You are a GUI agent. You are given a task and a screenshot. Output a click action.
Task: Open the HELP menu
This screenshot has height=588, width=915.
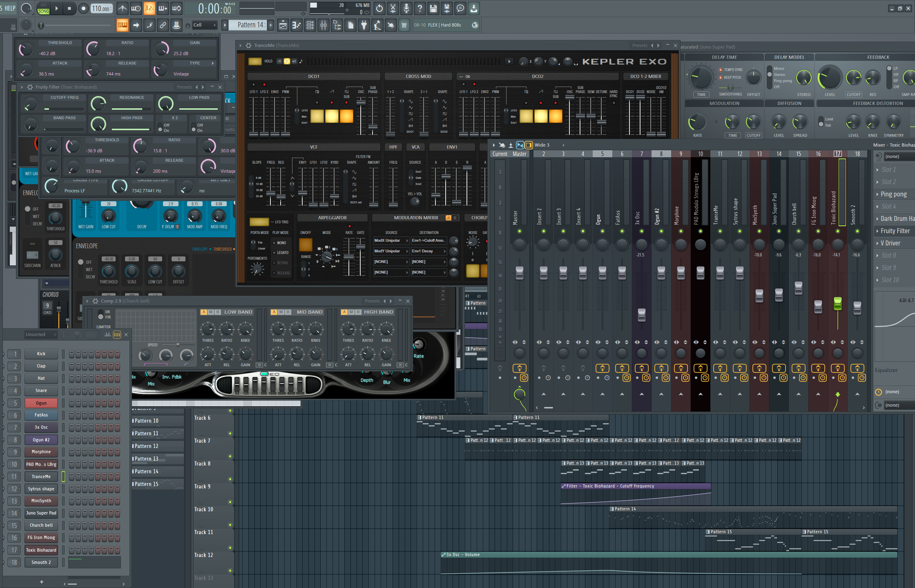point(10,8)
